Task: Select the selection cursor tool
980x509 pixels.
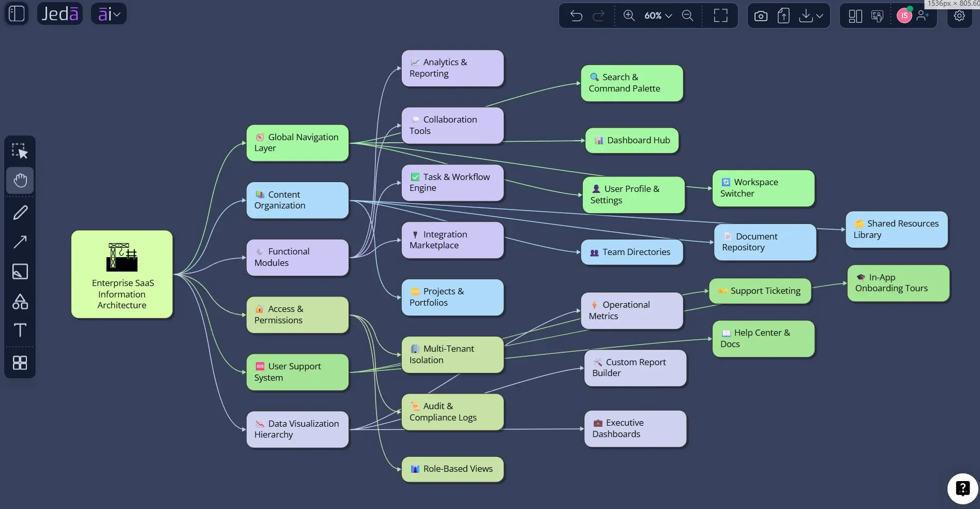Action: pos(20,151)
